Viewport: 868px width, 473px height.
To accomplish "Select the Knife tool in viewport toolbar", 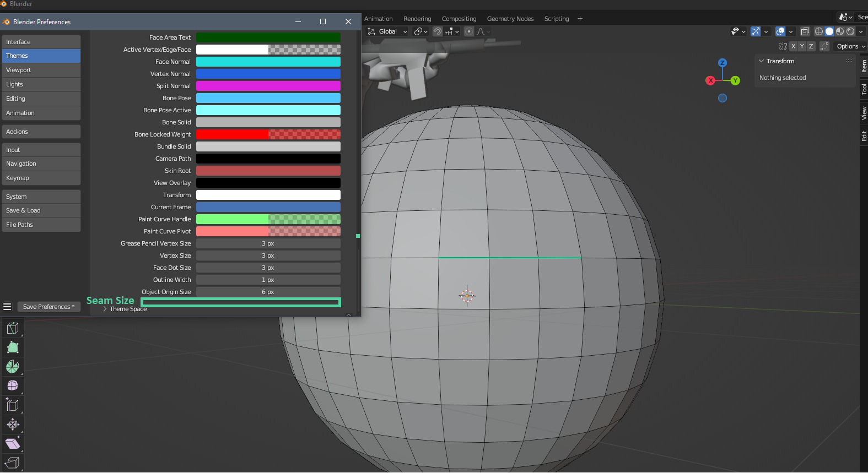I will (x=13, y=328).
